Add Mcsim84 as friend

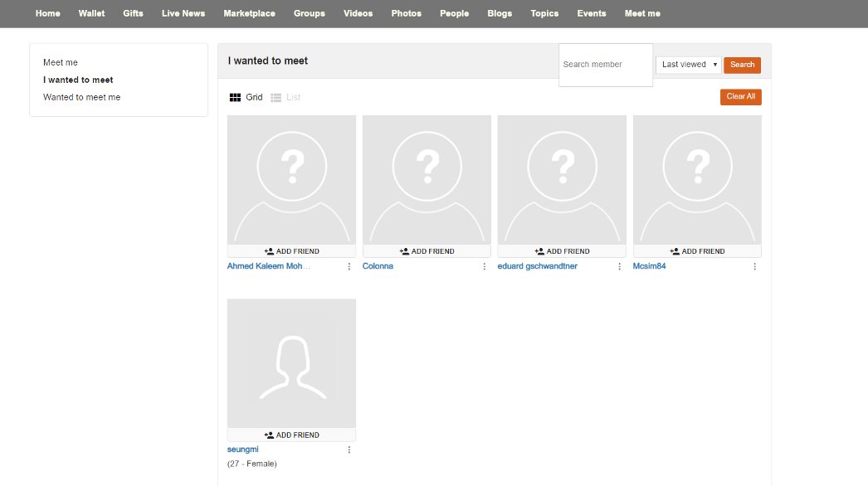[697, 251]
